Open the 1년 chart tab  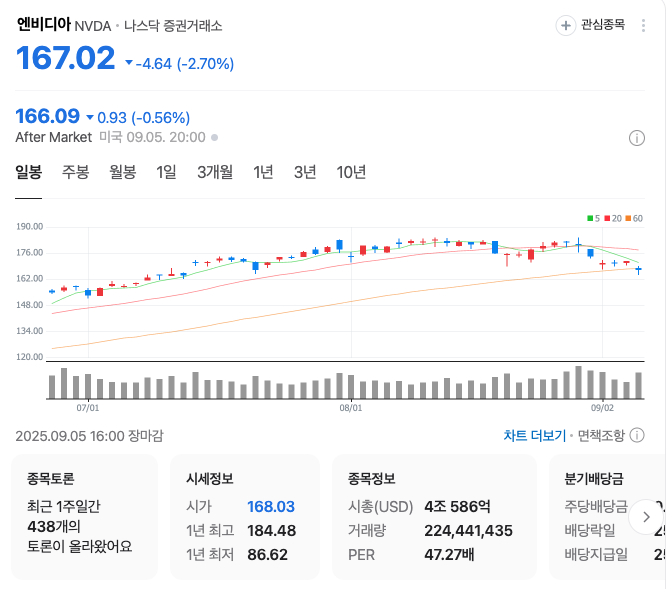click(263, 172)
